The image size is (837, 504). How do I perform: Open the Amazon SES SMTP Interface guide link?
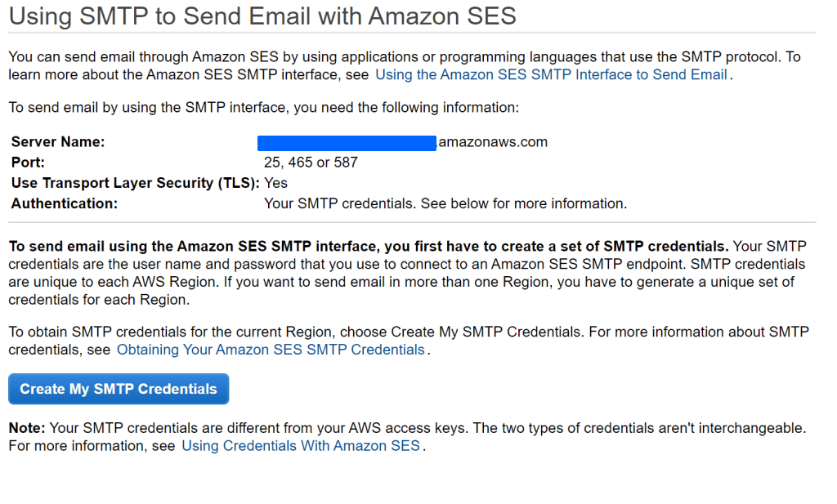click(x=551, y=74)
